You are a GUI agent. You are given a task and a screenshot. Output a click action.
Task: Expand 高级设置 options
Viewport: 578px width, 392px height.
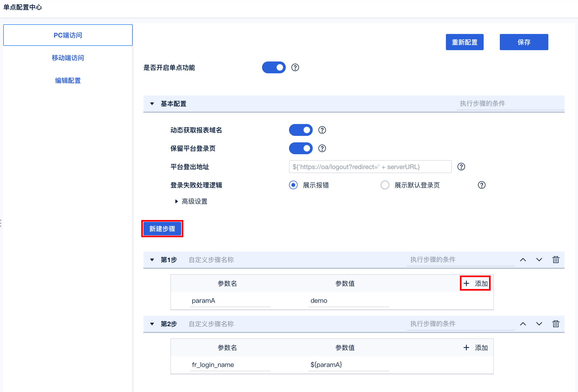tap(177, 201)
